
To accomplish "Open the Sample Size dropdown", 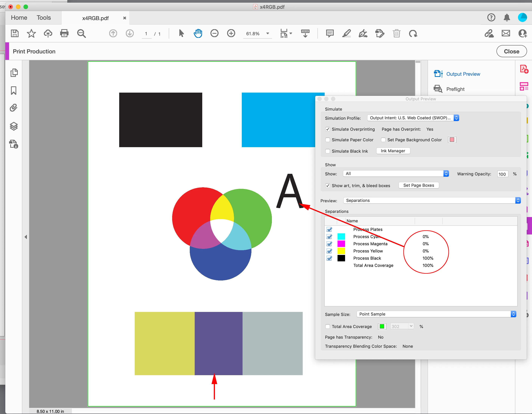I will point(436,314).
